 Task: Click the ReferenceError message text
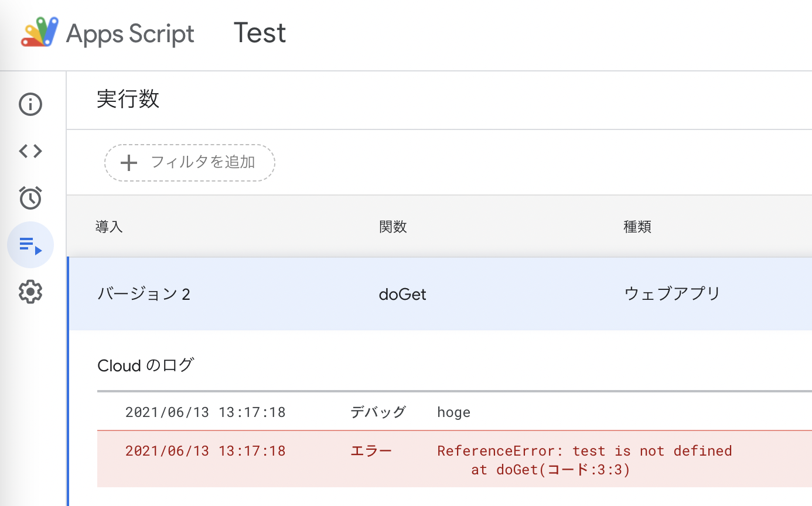[x=584, y=451]
